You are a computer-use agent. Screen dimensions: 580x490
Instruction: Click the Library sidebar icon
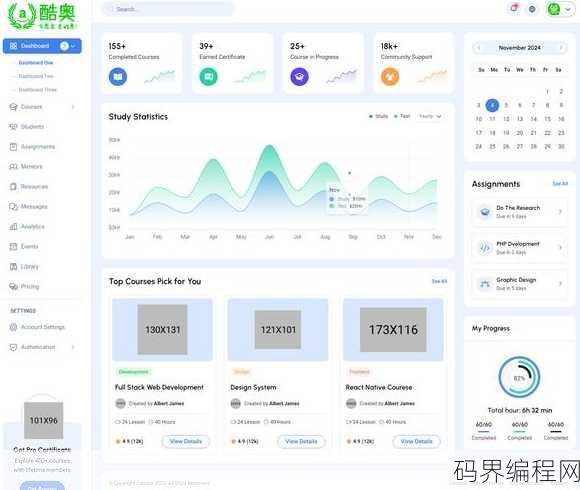(13, 266)
